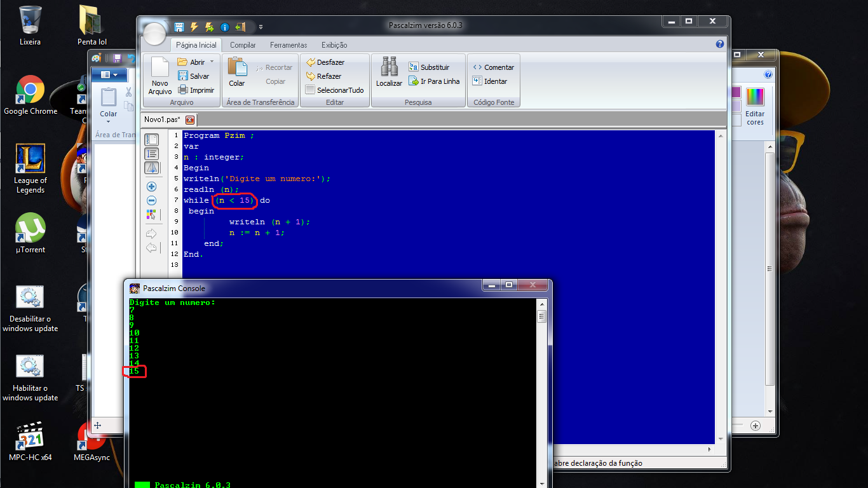Click the Imprimir printer icon
This screenshot has height=488, width=868.
click(x=182, y=90)
